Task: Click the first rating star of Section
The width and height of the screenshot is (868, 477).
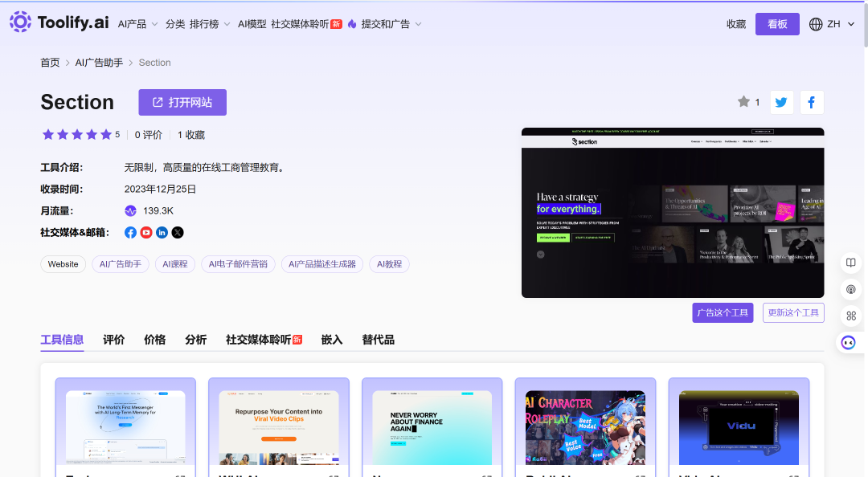Action: coord(48,134)
